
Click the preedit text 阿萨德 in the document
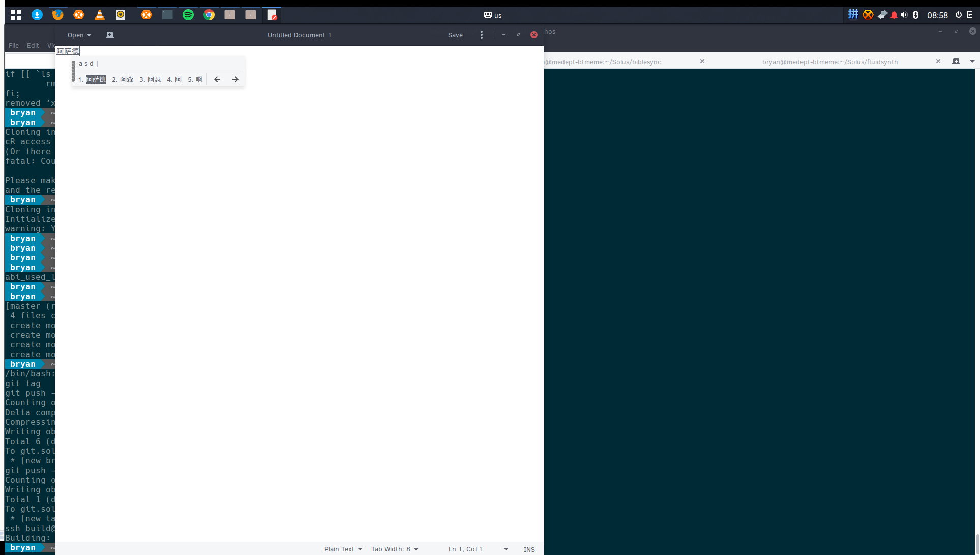[68, 51]
